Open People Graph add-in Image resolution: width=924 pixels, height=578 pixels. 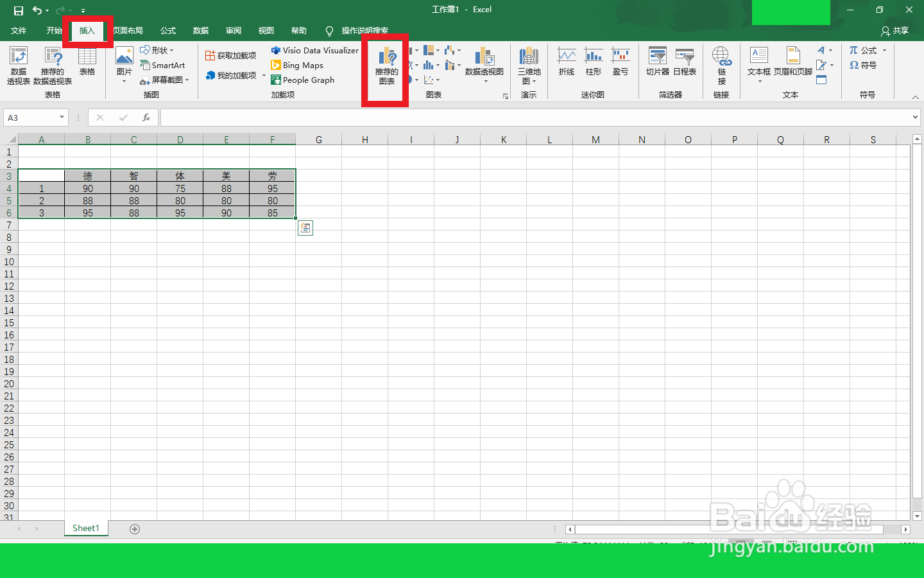(303, 80)
